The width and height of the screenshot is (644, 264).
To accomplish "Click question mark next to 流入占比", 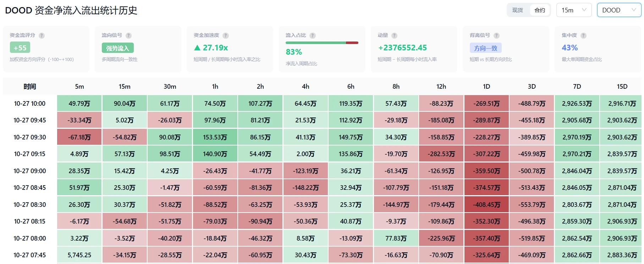I will tap(313, 35).
